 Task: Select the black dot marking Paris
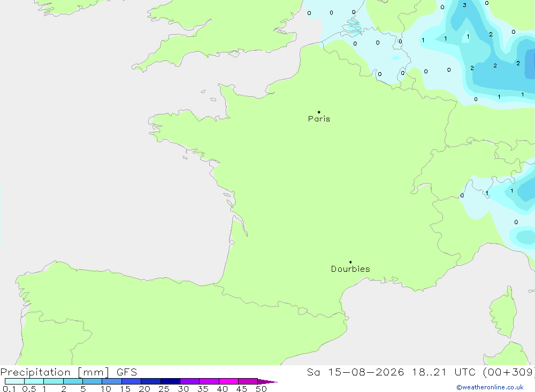[x=319, y=112]
